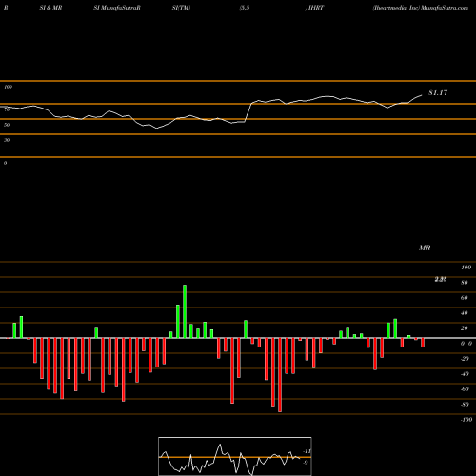
Task: Click the tallest green MR histogram bar
Action: point(185,311)
